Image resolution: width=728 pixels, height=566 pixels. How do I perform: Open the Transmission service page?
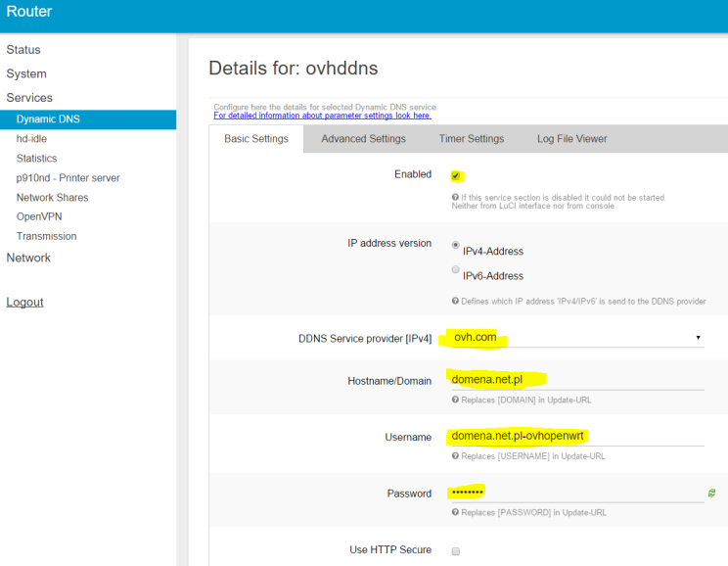[46, 236]
